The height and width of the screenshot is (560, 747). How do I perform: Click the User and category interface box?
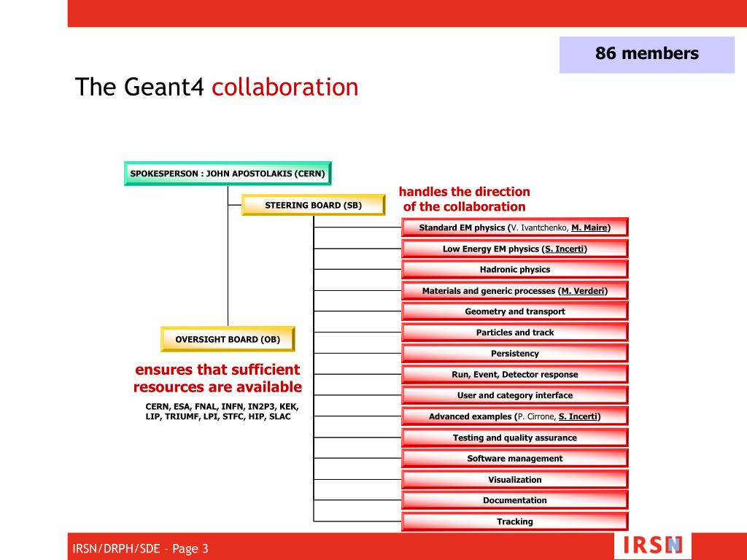tap(515, 395)
